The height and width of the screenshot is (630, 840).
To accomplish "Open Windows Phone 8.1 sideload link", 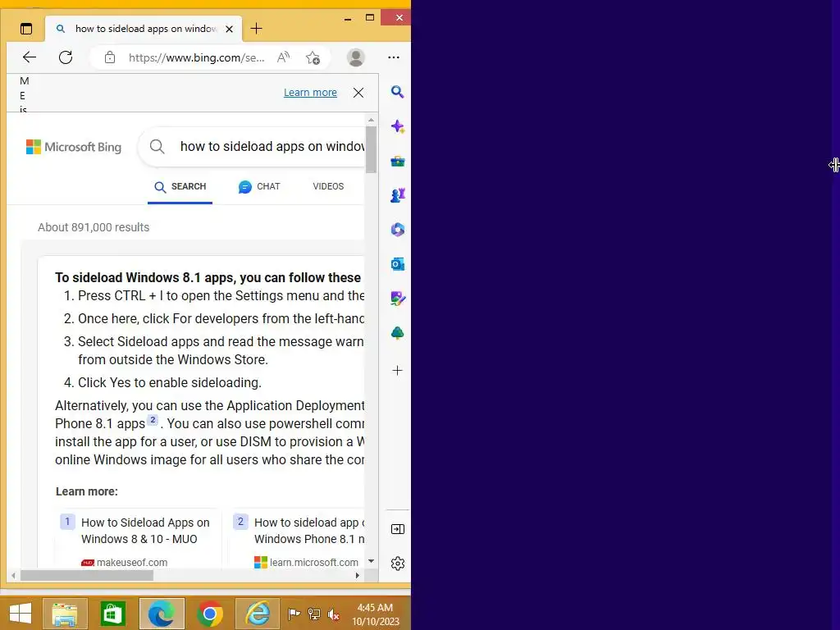I will pyautogui.click(x=309, y=531).
